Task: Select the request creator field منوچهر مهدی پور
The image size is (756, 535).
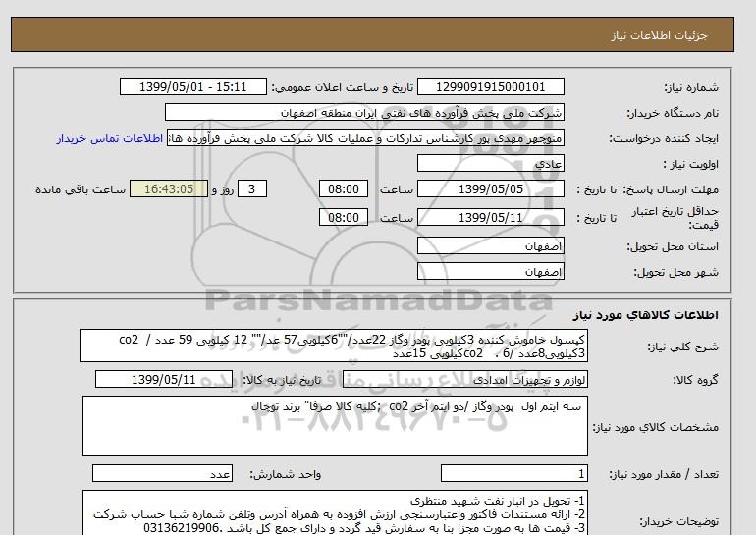Action: 365,138
